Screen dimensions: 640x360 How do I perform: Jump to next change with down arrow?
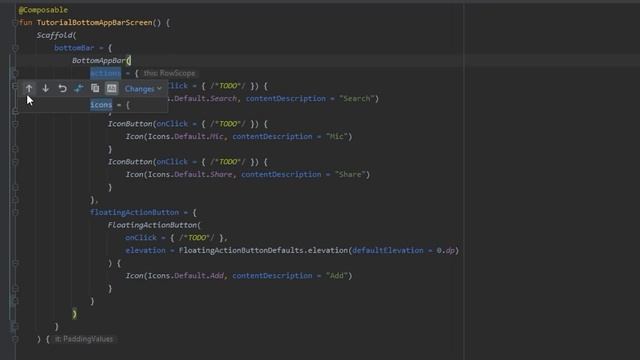point(46,88)
